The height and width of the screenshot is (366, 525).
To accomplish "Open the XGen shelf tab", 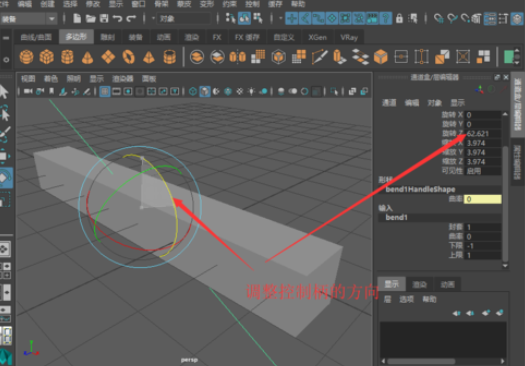I will (317, 37).
